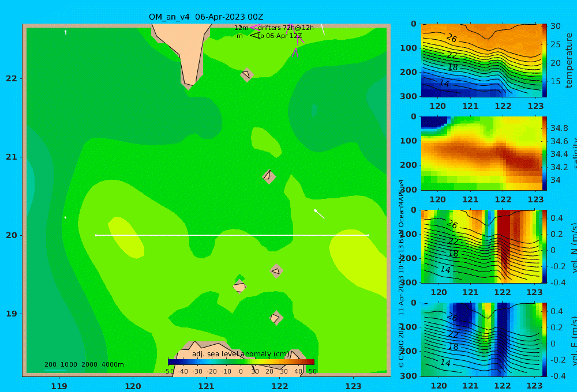Click the longitude label 123 under main map
Image resolution: width=577 pixels, height=392 pixels.
point(353,386)
